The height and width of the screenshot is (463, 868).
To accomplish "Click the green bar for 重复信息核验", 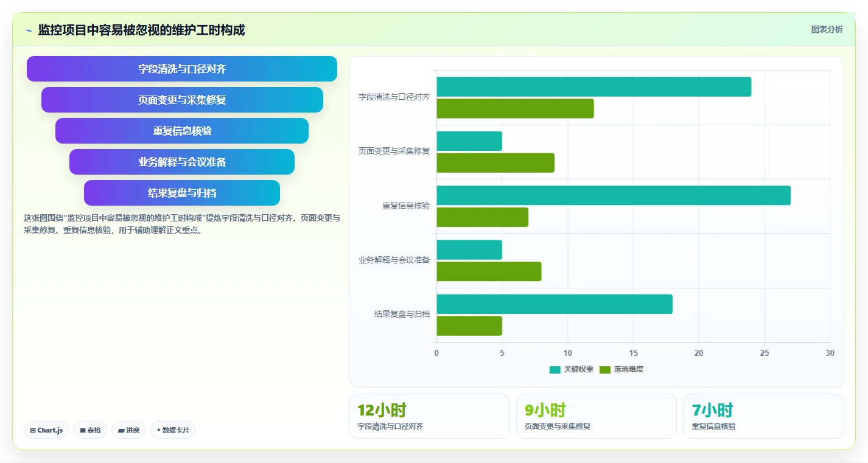I will (483, 217).
